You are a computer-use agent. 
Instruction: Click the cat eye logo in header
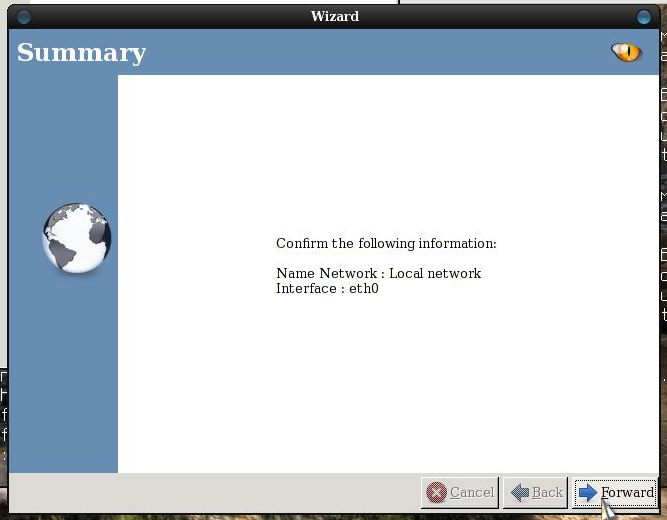[626, 52]
